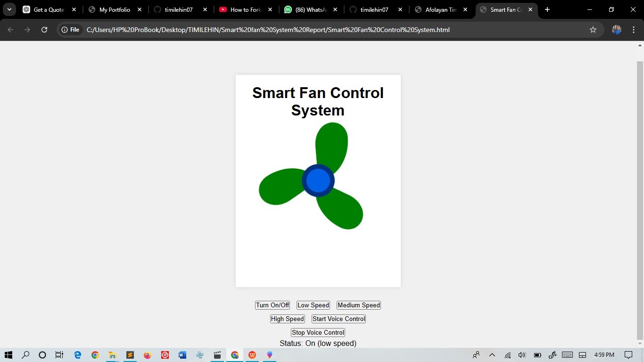644x362 pixels.
Task: Switch to the My Portfolio tab
Action: pyautogui.click(x=115, y=9)
